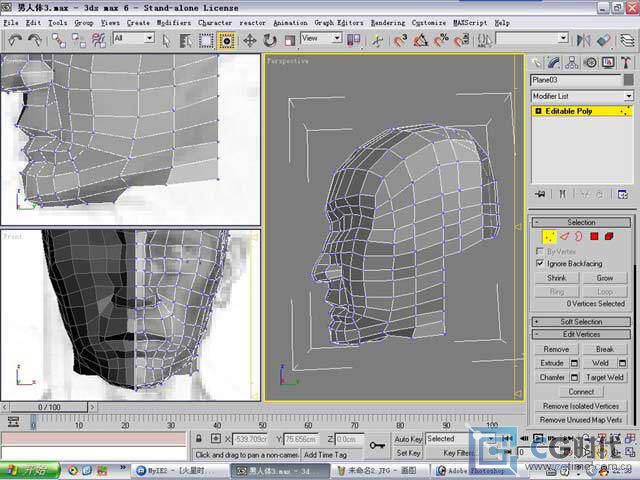Select the Element sub-object level icon
The width and height of the screenshot is (640, 480).
click(x=609, y=236)
